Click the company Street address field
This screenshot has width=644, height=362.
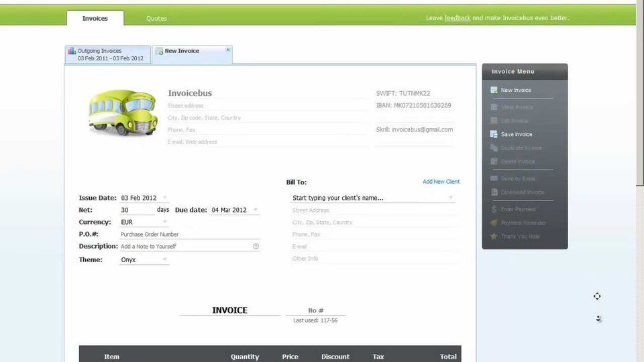pyautogui.click(x=267, y=105)
